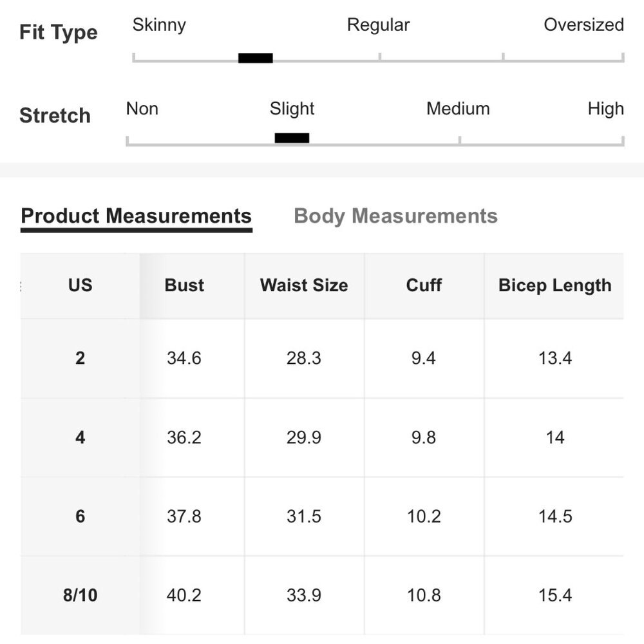644x644 pixels.
Task: Click the Stretch slider black marker
Action: pyautogui.click(x=292, y=138)
